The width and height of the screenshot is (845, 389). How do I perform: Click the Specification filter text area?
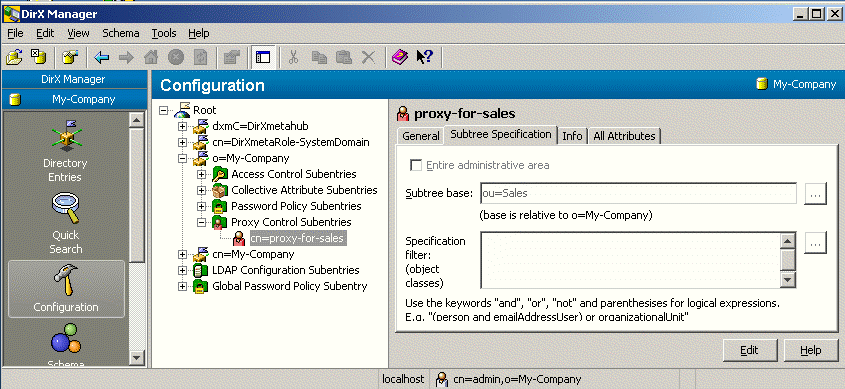[x=631, y=260]
